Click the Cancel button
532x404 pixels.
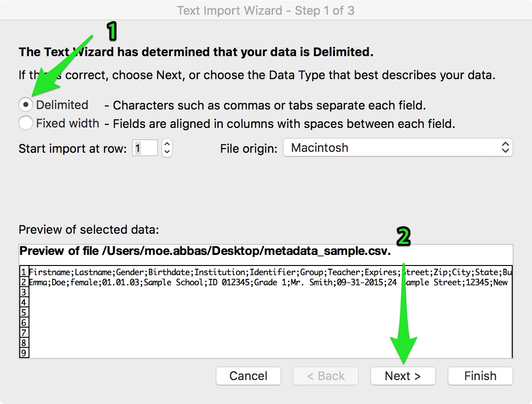pos(249,376)
